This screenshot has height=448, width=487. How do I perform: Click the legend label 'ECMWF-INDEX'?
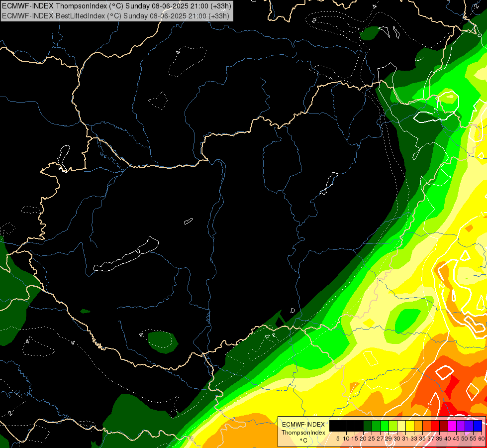[303, 425]
